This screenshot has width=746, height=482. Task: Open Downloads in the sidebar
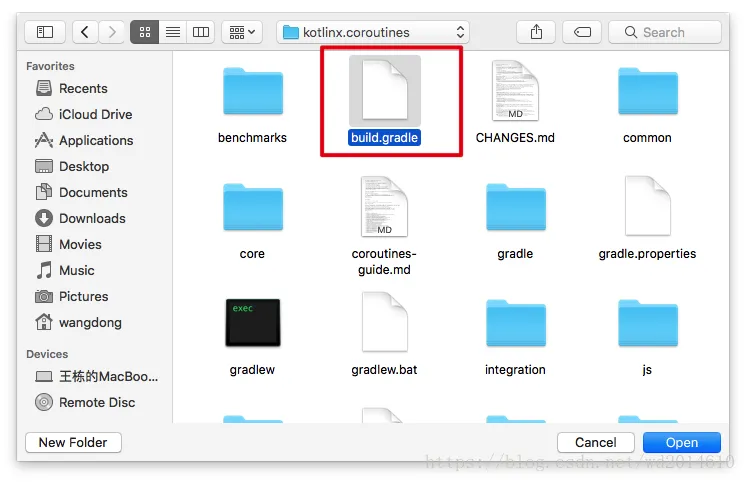(80, 218)
